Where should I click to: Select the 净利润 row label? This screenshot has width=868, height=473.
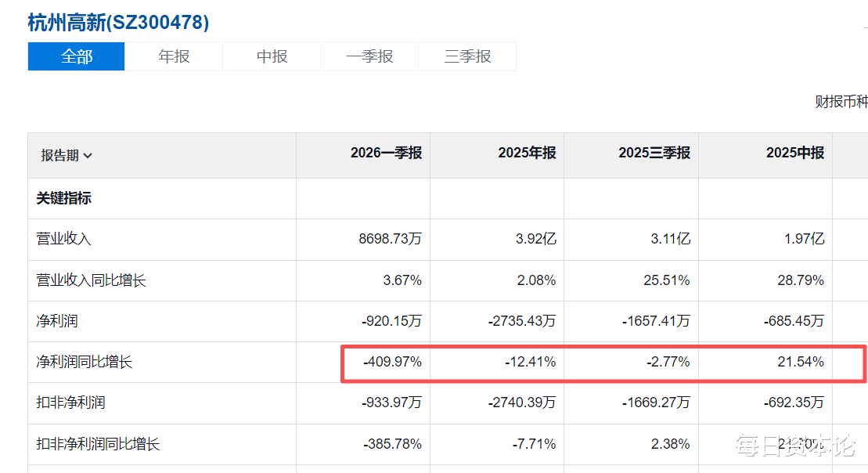click(57, 321)
